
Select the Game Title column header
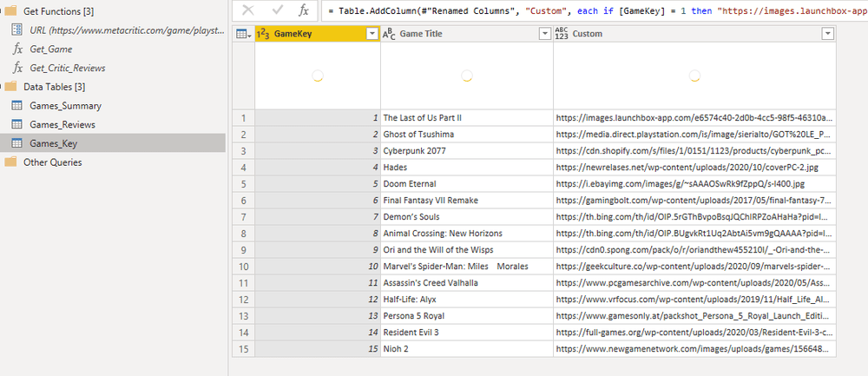(467, 34)
